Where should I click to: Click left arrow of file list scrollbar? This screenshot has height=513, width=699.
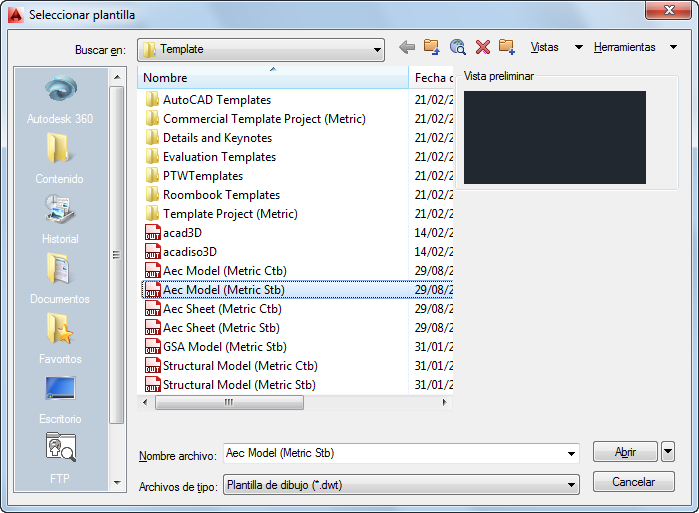point(145,402)
